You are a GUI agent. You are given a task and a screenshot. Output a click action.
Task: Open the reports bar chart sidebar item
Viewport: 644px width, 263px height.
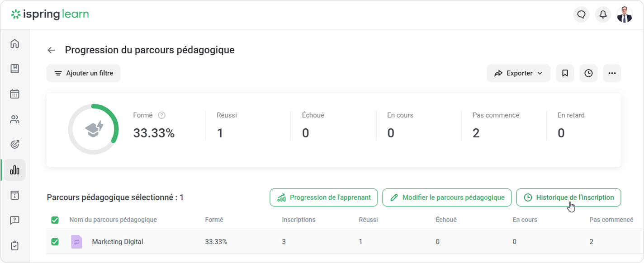click(x=15, y=170)
